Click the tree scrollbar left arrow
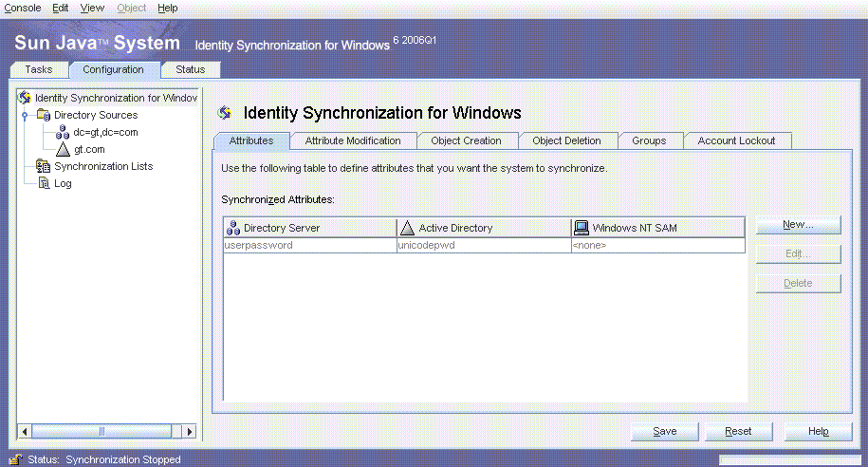Viewport: 868px width, 467px height. click(25, 432)
